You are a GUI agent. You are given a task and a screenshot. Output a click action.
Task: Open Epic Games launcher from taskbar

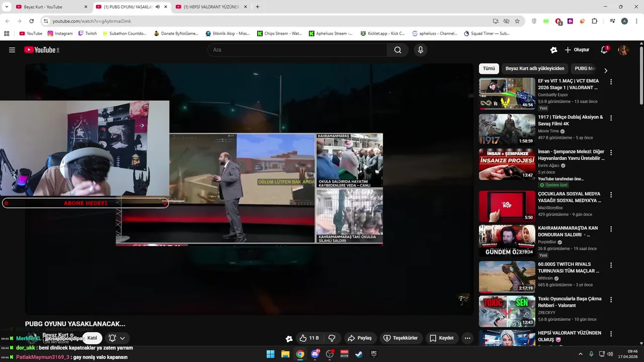[x=374, y=354]
